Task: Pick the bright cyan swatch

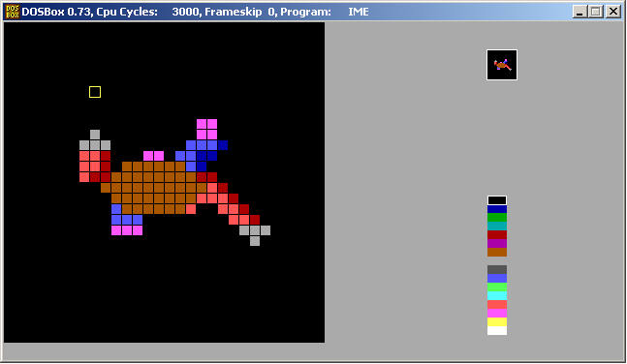Action: pos(497,295)
